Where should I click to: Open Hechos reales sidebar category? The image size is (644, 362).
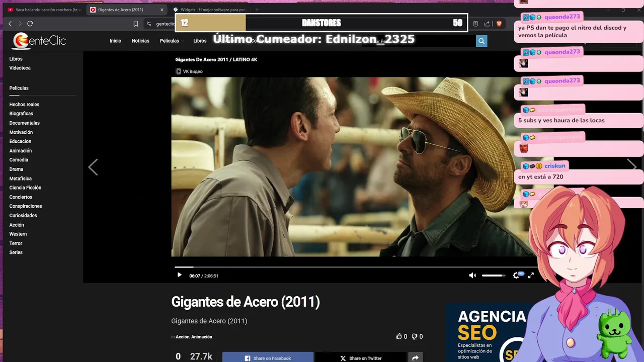(24, 105)
